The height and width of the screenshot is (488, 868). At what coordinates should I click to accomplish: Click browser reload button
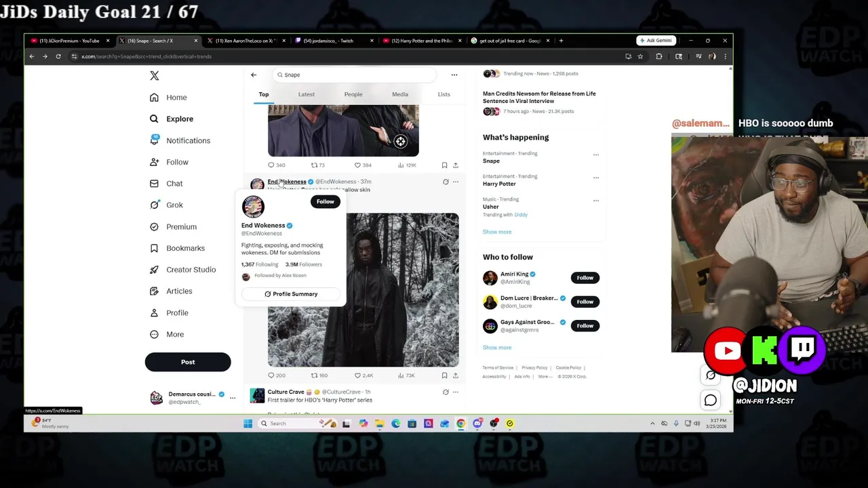tap(58, 56)
